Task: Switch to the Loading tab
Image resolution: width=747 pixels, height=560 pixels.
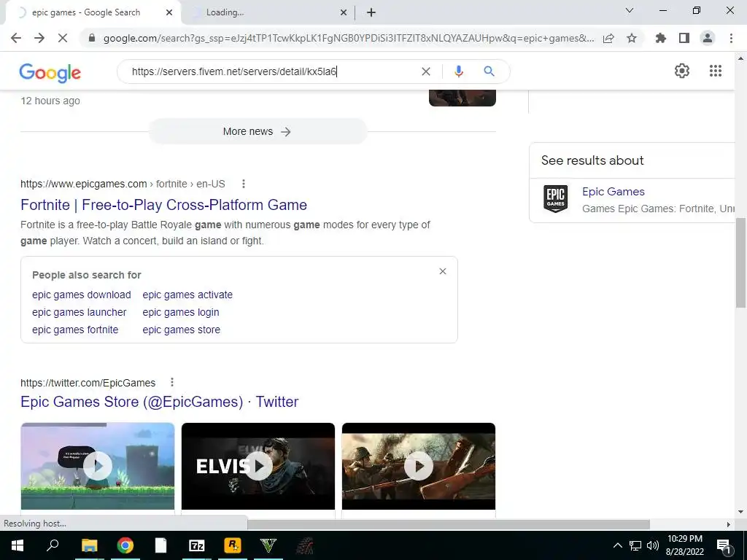Action: pyautogui.click(x=225, y=12)
